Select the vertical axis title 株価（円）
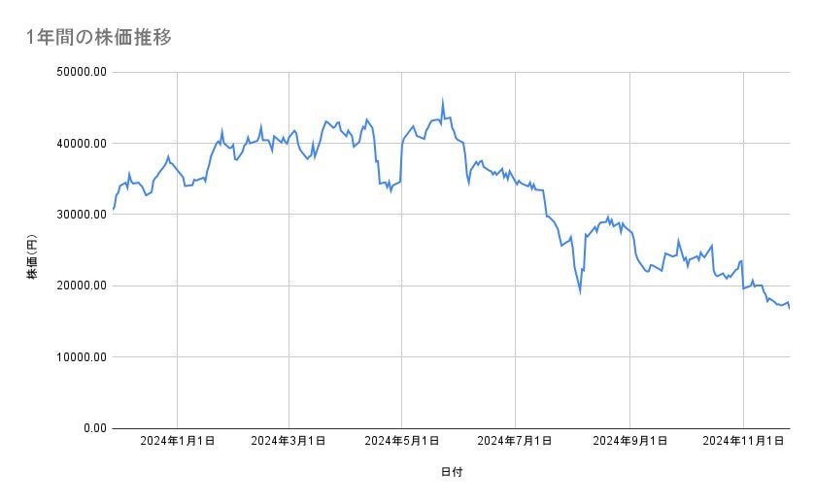Viewport: 815px width, 504px height. point(32,251)
